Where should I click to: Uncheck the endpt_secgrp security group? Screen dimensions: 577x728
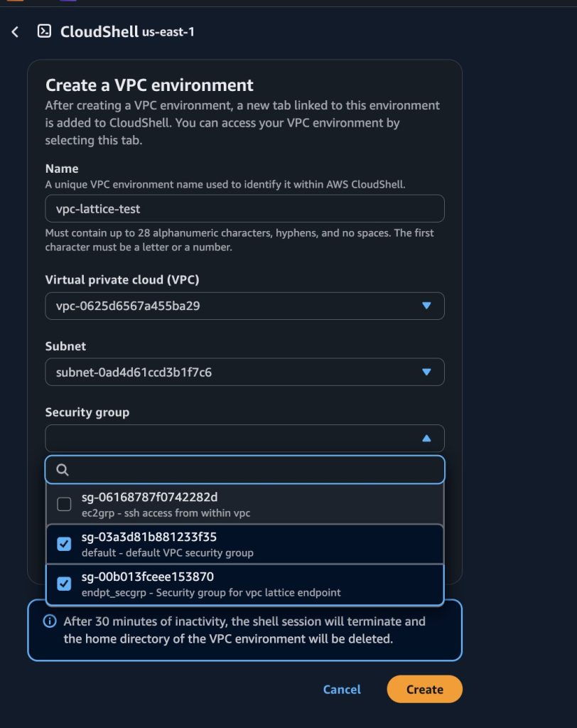pos(64,583)
